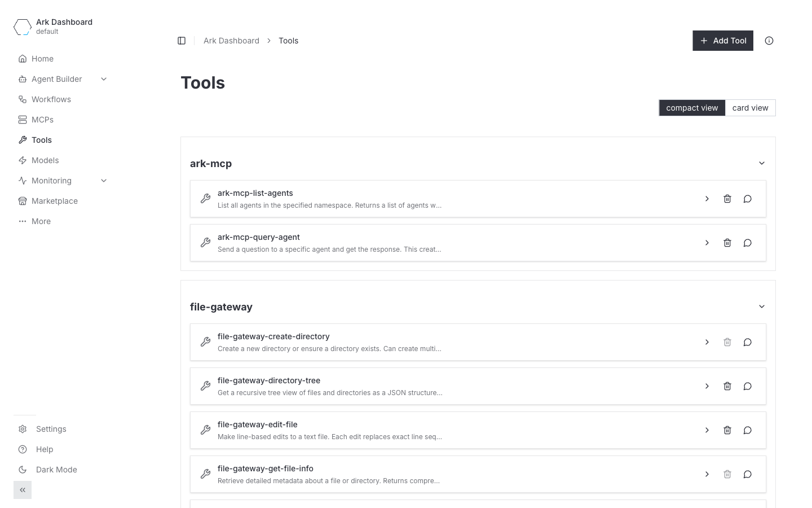This screenshot has height=508, width=812.
Task: Expand the Agent Builder submenu chevron
Action: click(x=104, y=79)
